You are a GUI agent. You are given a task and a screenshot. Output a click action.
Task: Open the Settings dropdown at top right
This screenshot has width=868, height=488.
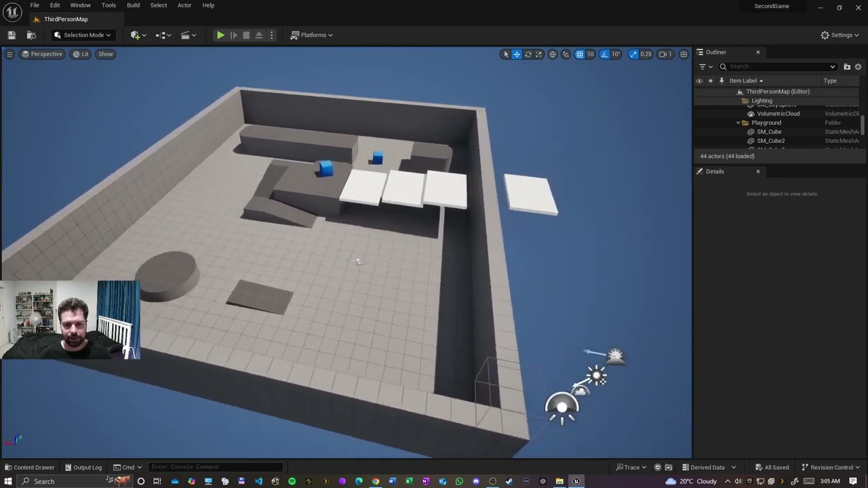coord(840,35)
